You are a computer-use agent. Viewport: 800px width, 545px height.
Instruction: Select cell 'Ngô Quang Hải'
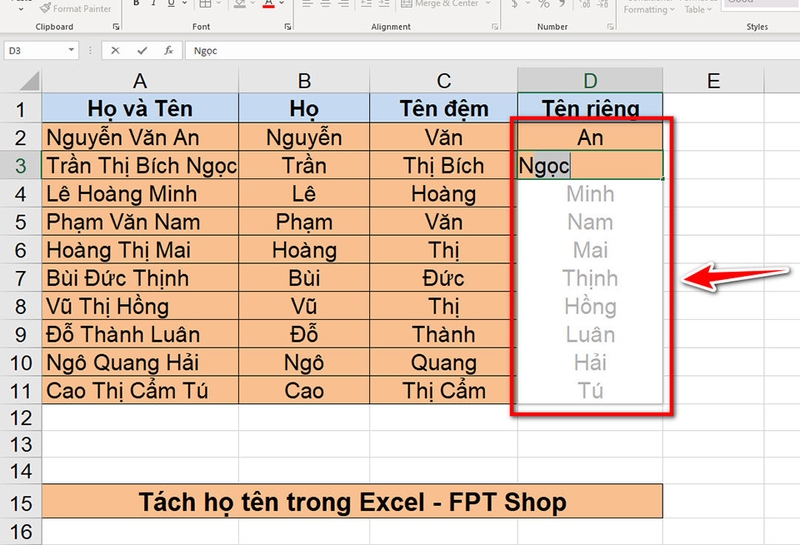(x=140, y=362)
